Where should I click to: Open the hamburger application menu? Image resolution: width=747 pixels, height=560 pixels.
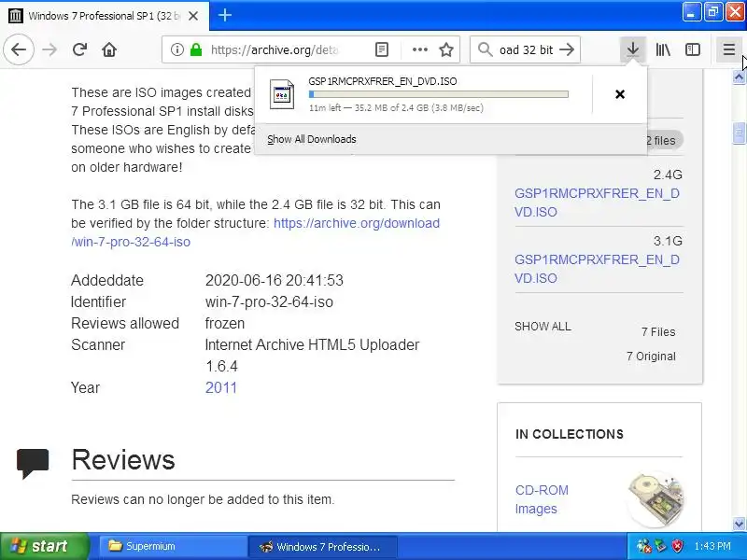pos(729,49)
